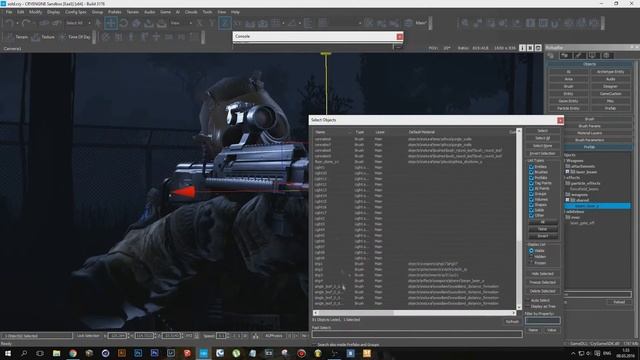Click the Filter by Property input field

click(542, 321)
